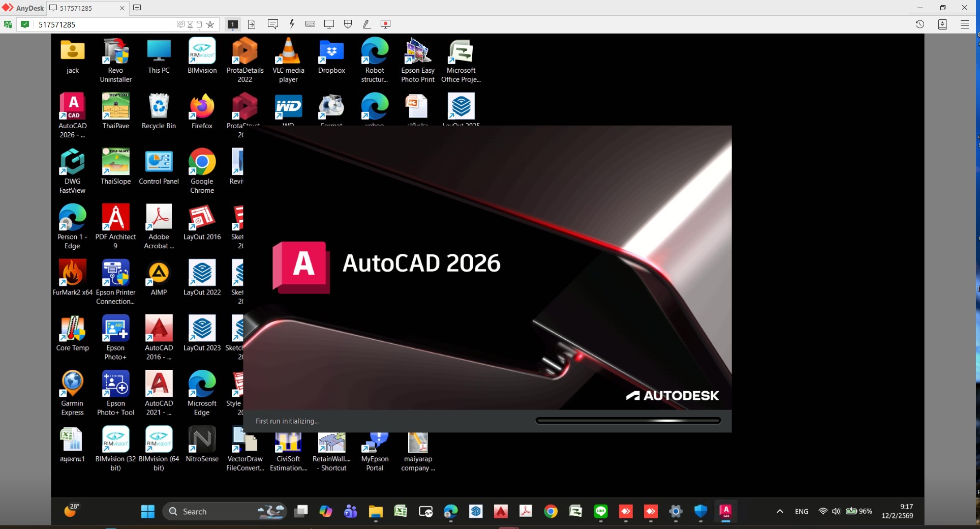Select the BIMvision (32 bit) desktop shortcut
Image resolution: width=980 pixels, height=529 pixels.
pyautogui.click(x=116, y=449)
